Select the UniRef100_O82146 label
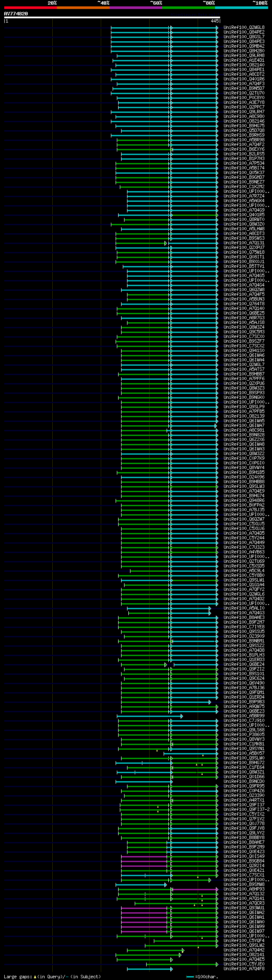272x980 pixels. [244, 121]
